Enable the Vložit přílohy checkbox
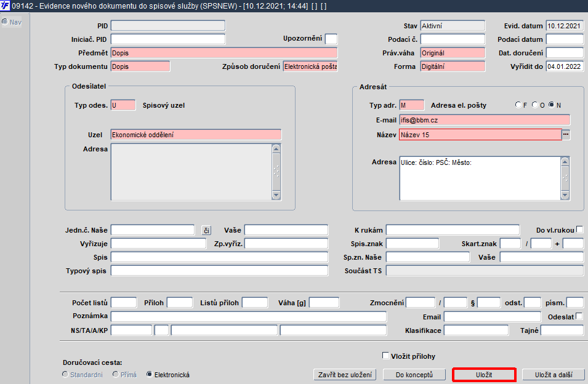 point(385,355)
